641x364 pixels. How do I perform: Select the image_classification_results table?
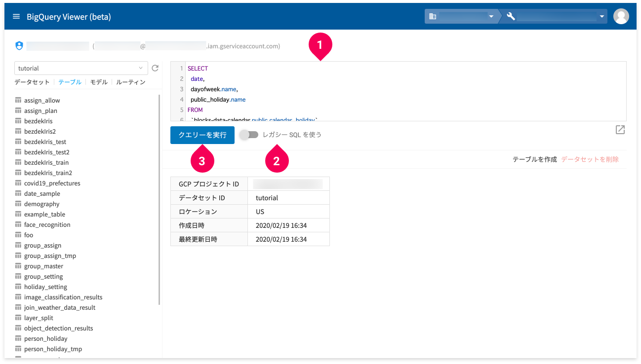pyautogui.click(x=63, y=297)
